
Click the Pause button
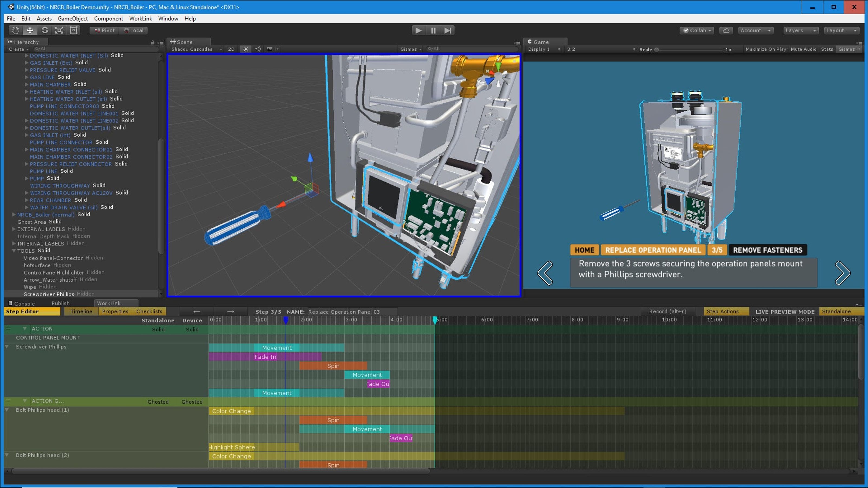click(x=433, y=30)
